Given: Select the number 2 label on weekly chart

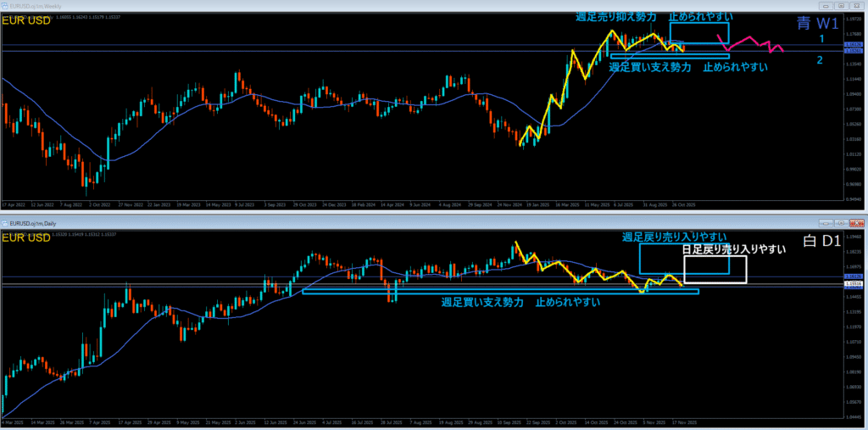Looking at the screenshot, I should coord(821,60).
